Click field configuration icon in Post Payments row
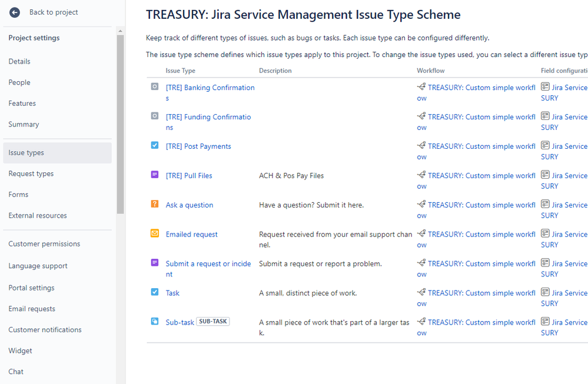Viewport: 588px width, 384px height. (x=545, y=145)
